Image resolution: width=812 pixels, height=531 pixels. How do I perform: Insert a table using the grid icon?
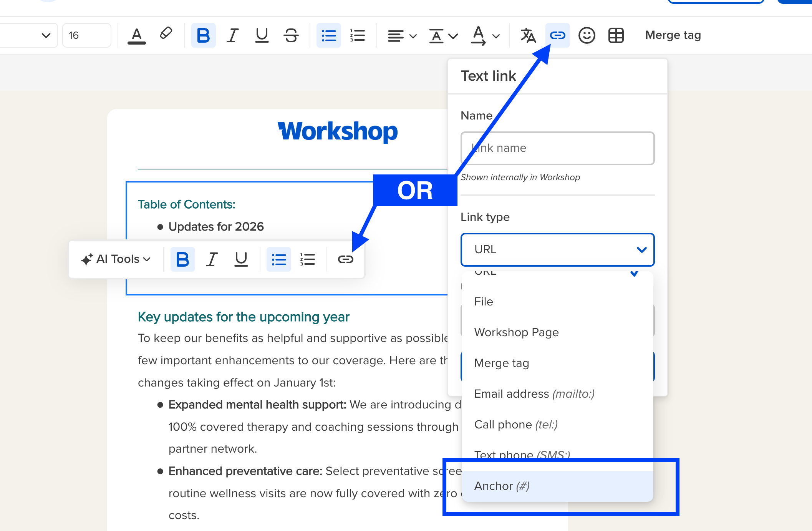(x=616, y=35)
